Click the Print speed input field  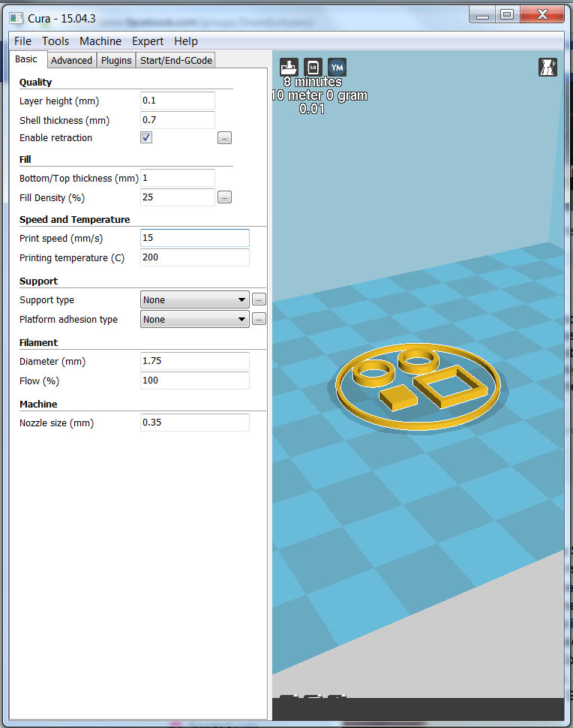[x=195, y=238]
